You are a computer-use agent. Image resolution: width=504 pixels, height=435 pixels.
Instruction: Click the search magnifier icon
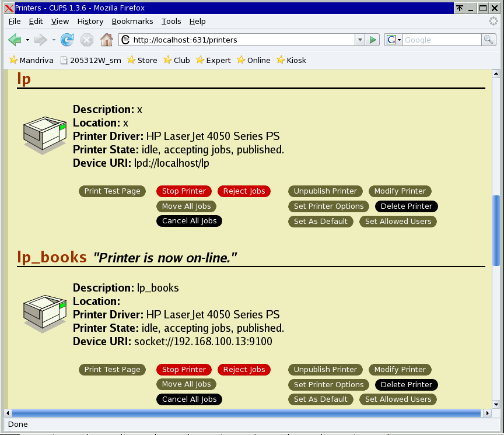point(488,40)
